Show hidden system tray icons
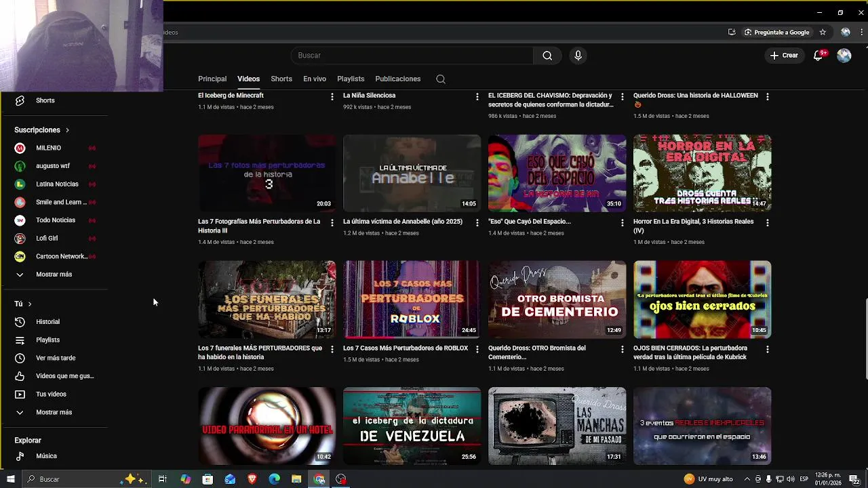 coord(747,479)
